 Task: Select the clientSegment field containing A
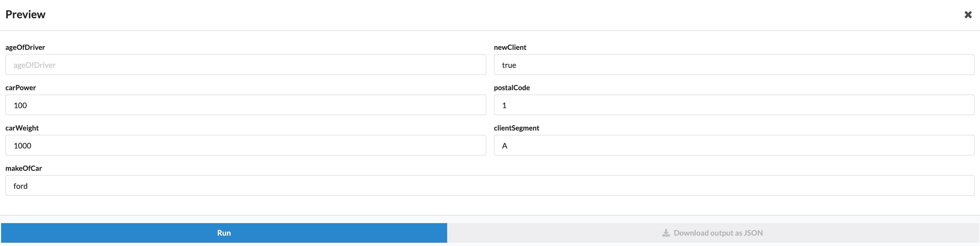(734, 145)
